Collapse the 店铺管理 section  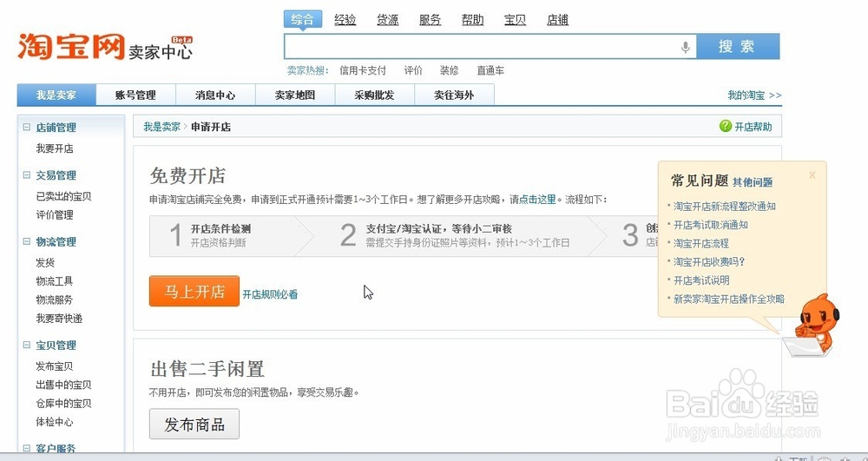[x=26, y=128]
